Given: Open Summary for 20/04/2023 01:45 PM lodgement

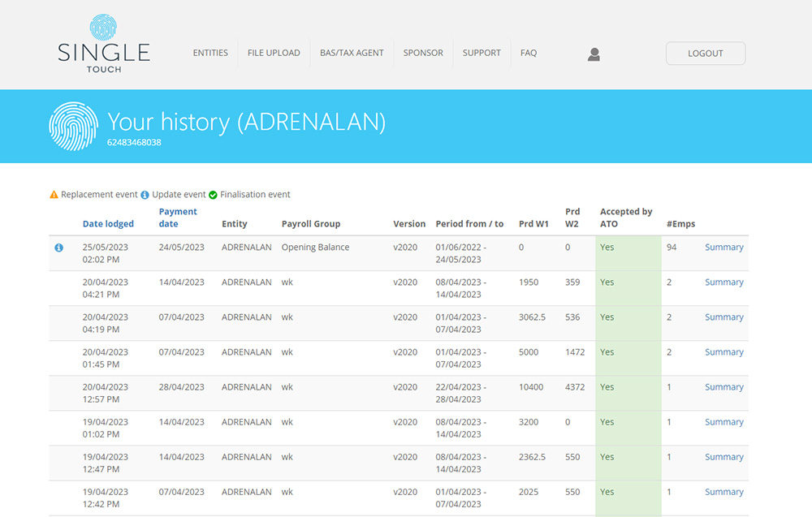Looking at the screenshot, I should pos(724,352).
